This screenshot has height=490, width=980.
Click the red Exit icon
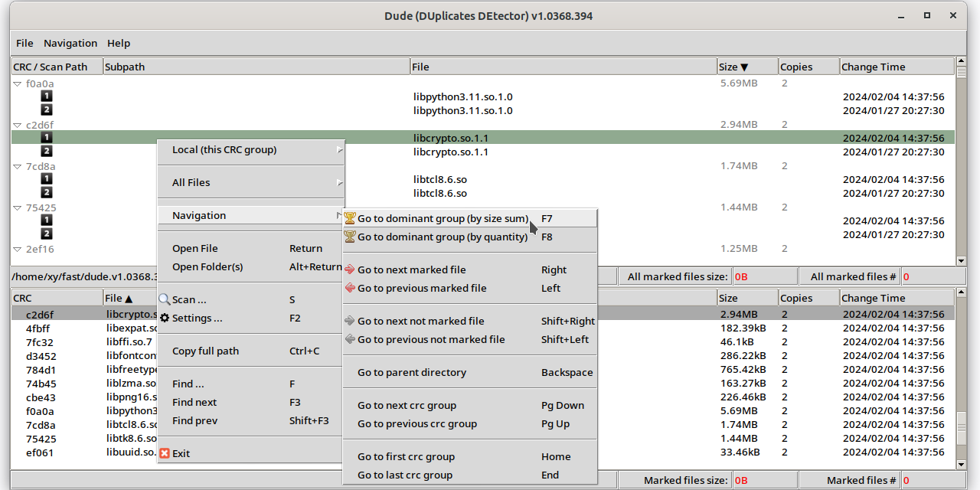(x=164, y=454)
